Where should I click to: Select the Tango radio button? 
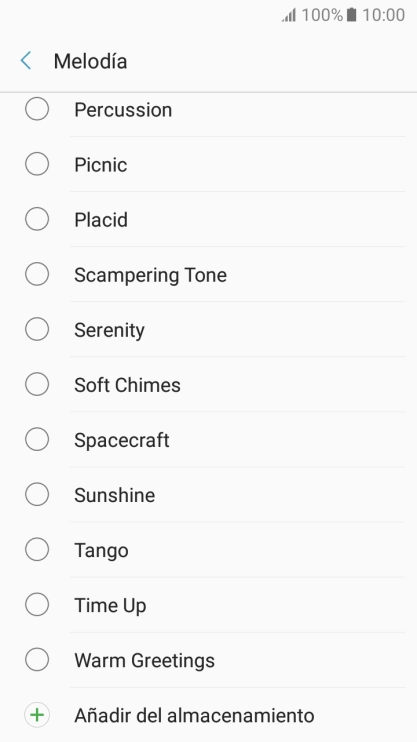(x=37, y=549)
